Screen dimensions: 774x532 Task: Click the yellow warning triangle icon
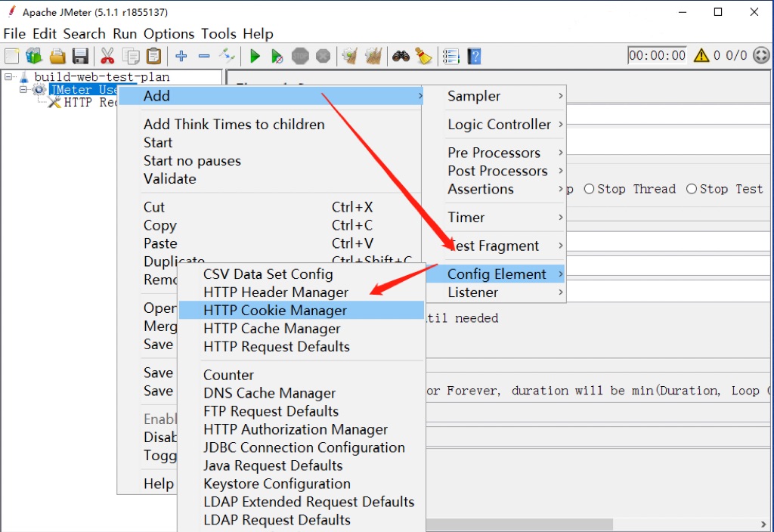tap(701, 55)
